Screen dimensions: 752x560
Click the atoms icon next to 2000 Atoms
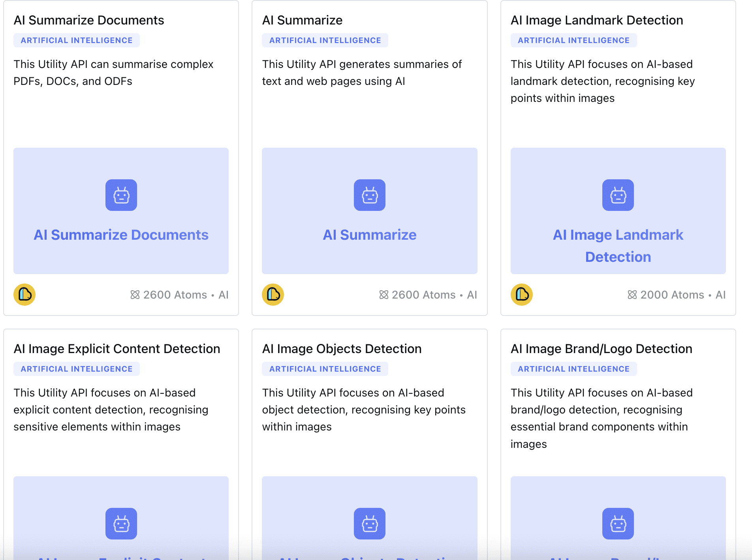pyautogui.click(x=632, y=295)
